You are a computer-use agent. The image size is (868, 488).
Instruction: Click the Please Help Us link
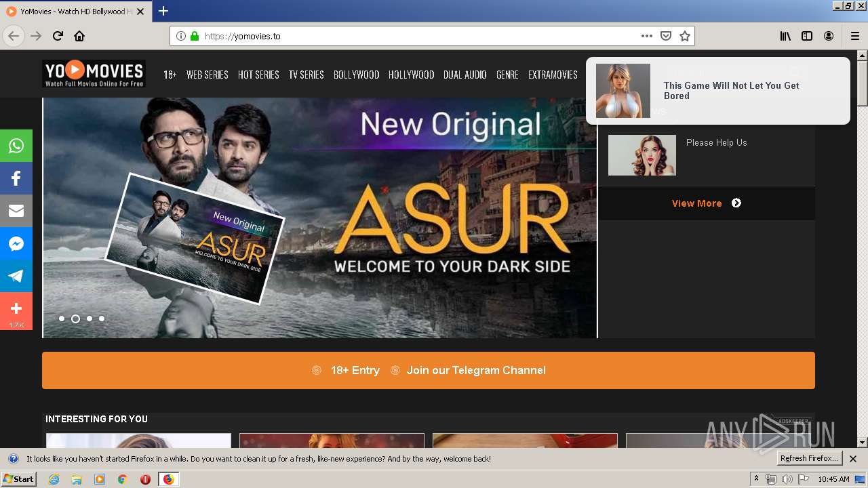pos(716,142)
